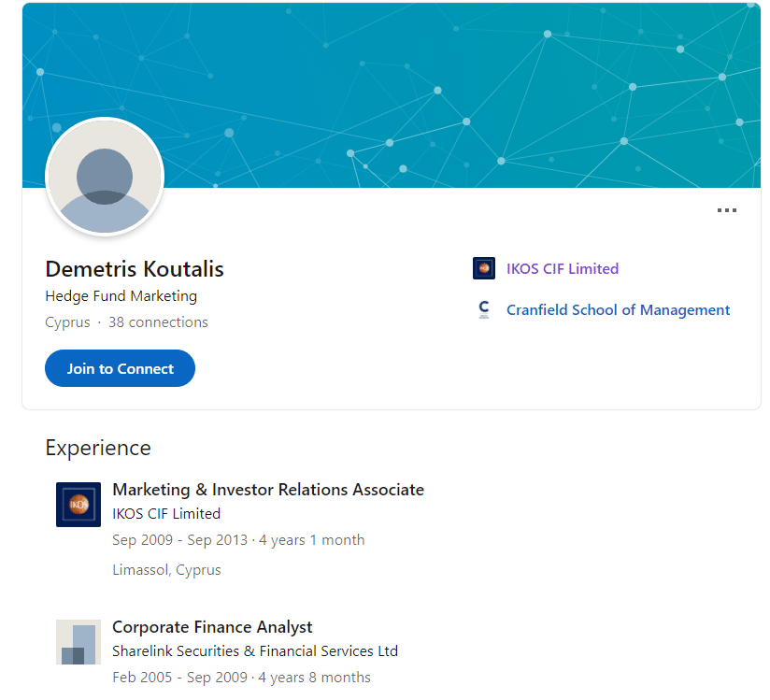Open the three-dot more options menu
The height and width of the screenshot is (700, 770).
pos(726,210)
